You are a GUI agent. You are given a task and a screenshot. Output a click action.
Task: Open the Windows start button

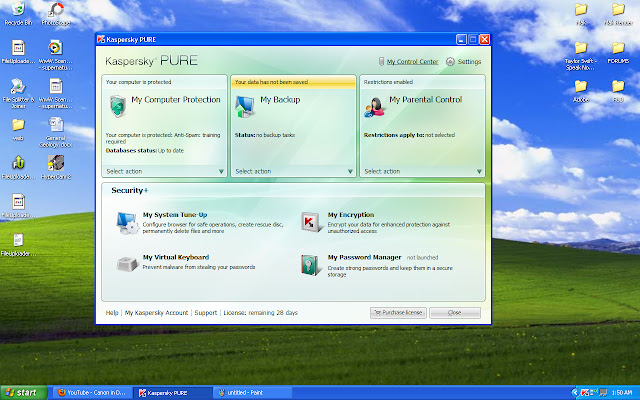point(24,393)
